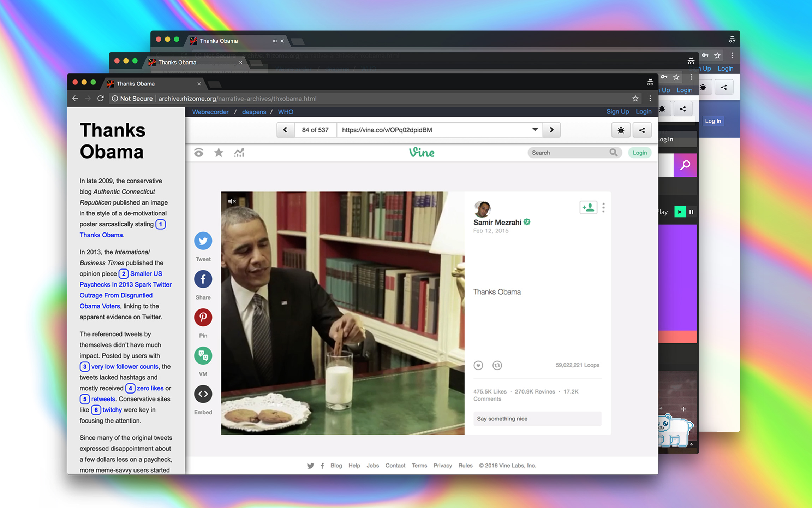This screenshot has height=508, width=812.
Task: Click WHO breadcrumb link
Action: point(285,112)
